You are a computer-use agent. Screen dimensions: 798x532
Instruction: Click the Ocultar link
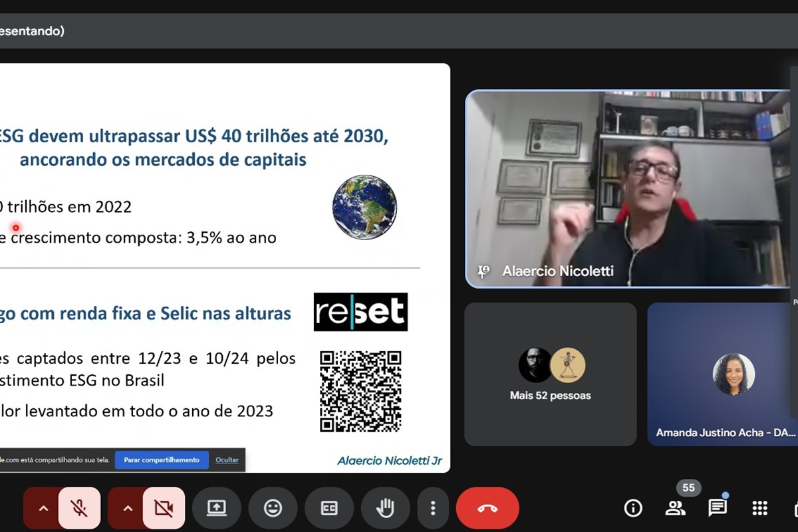click(x=227, y=460)
